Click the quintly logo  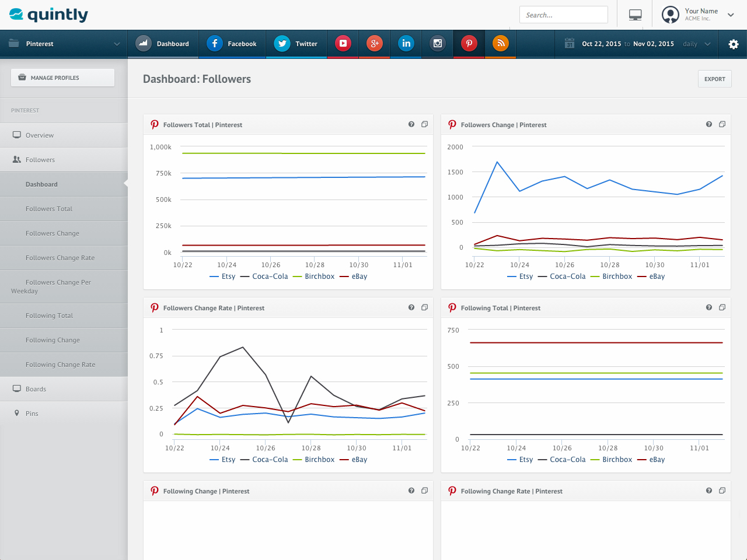click(49, 15)
